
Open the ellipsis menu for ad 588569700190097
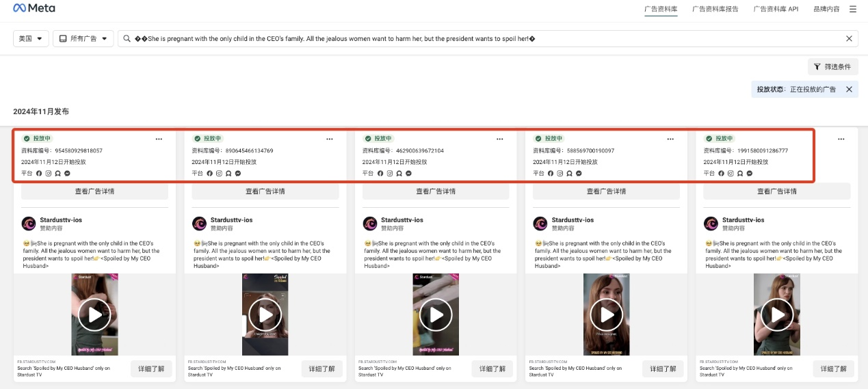click(x=670, y=139)
